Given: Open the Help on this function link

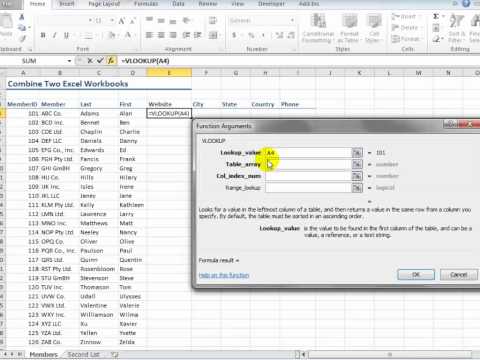Looking at the screenshot, I should tap(224, 275).
